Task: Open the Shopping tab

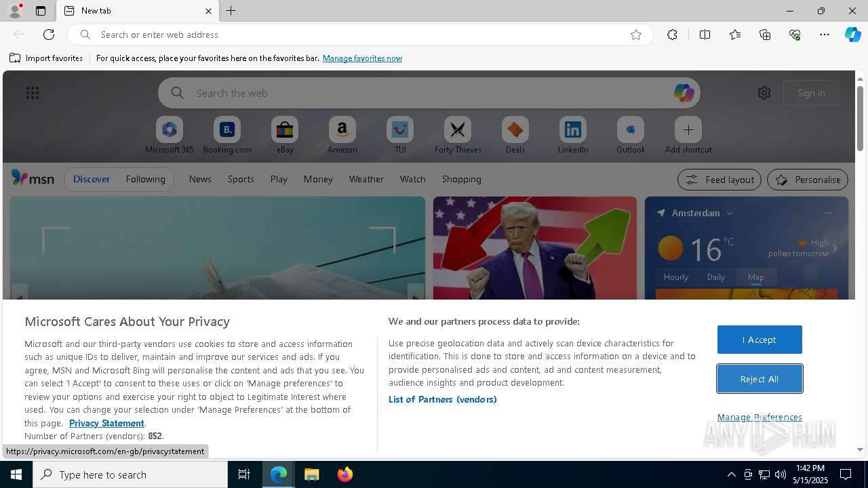Action: tap(462, 179)
